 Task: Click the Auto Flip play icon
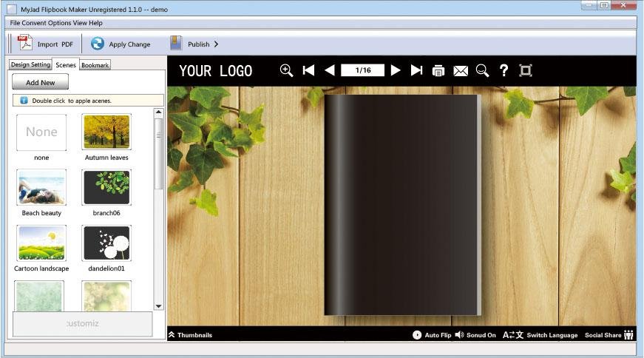(x=417, y=335)
